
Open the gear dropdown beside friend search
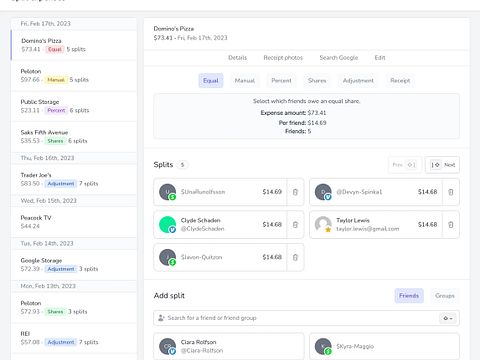point(448,318)
